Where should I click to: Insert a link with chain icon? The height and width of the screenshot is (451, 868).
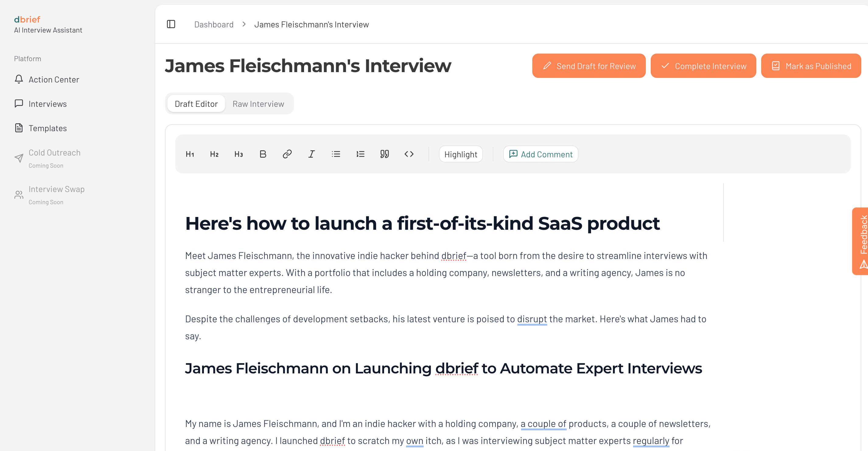tap(287, 154)
